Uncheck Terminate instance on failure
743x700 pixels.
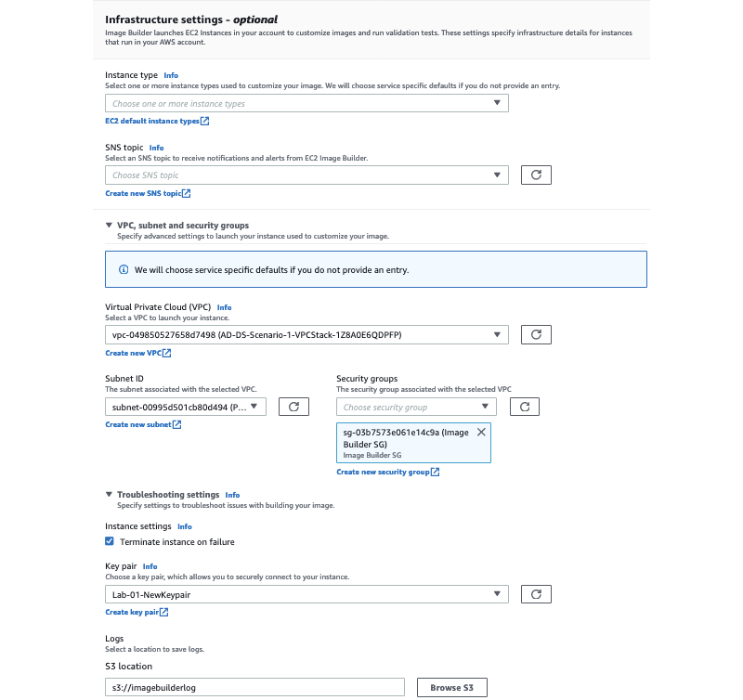click(110, 541)
